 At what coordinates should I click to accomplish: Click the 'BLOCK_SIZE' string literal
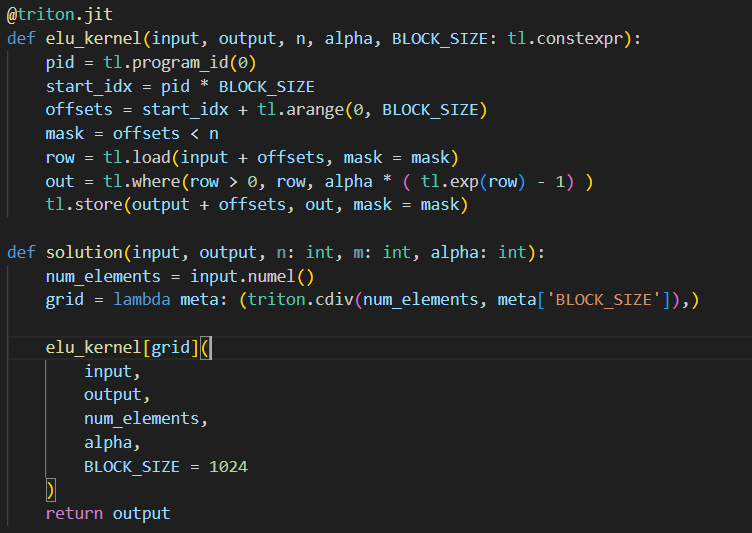tap(603, 300)
